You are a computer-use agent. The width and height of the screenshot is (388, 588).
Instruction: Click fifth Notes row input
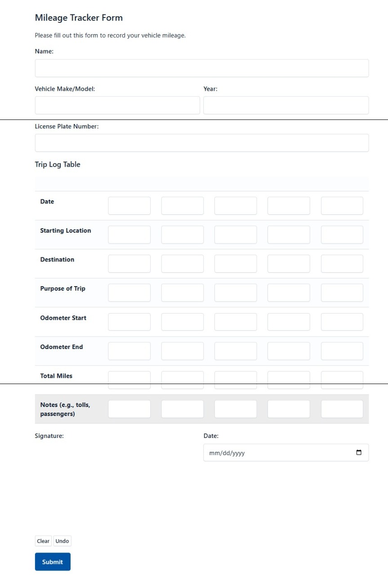[x=342, y=409]
